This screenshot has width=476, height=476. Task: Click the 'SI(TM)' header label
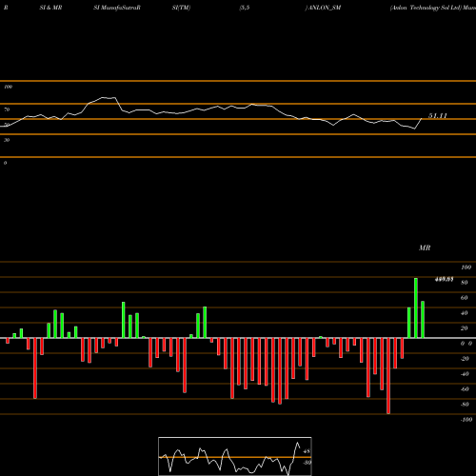tap(181, 8)
